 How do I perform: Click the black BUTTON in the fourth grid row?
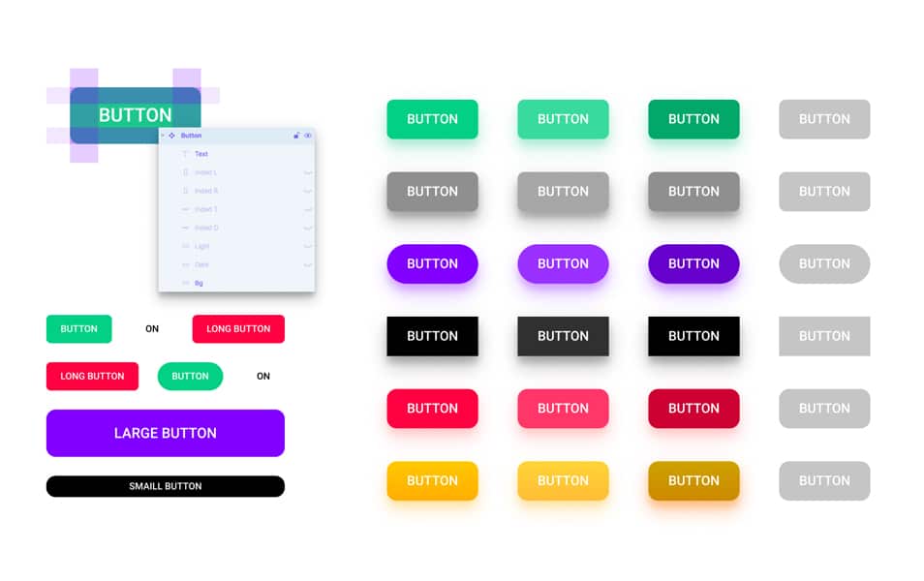432,336
